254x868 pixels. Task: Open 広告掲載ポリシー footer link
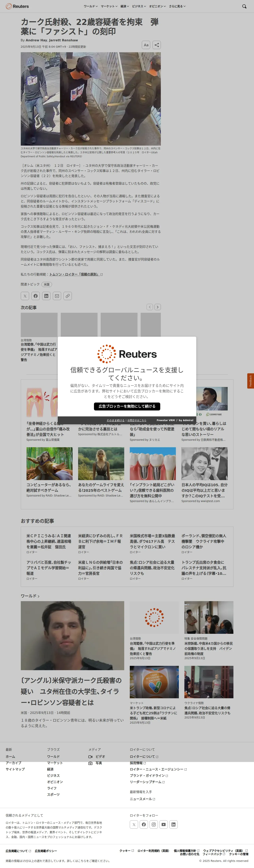pyautogui.click(x=46, y=851)
